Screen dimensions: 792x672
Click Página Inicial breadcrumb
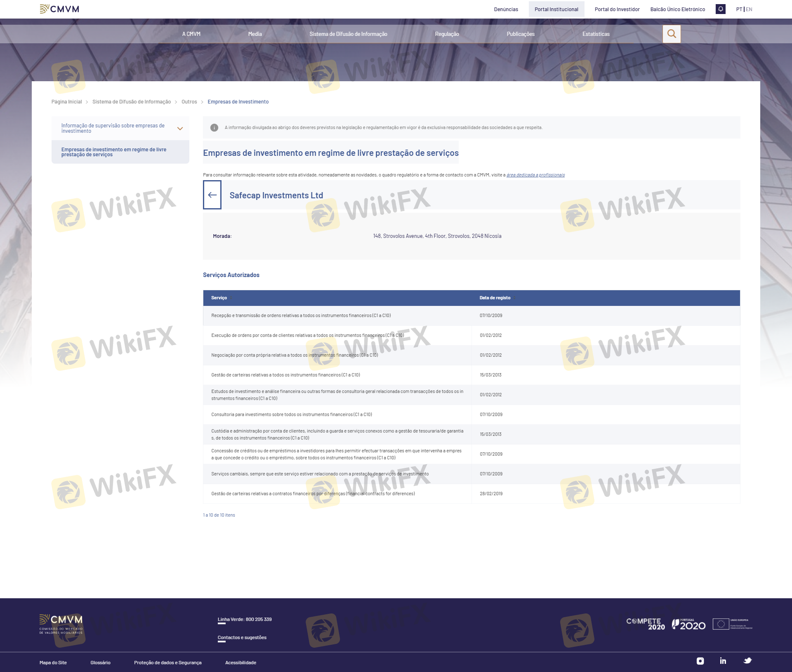click(x=66, y=102)
